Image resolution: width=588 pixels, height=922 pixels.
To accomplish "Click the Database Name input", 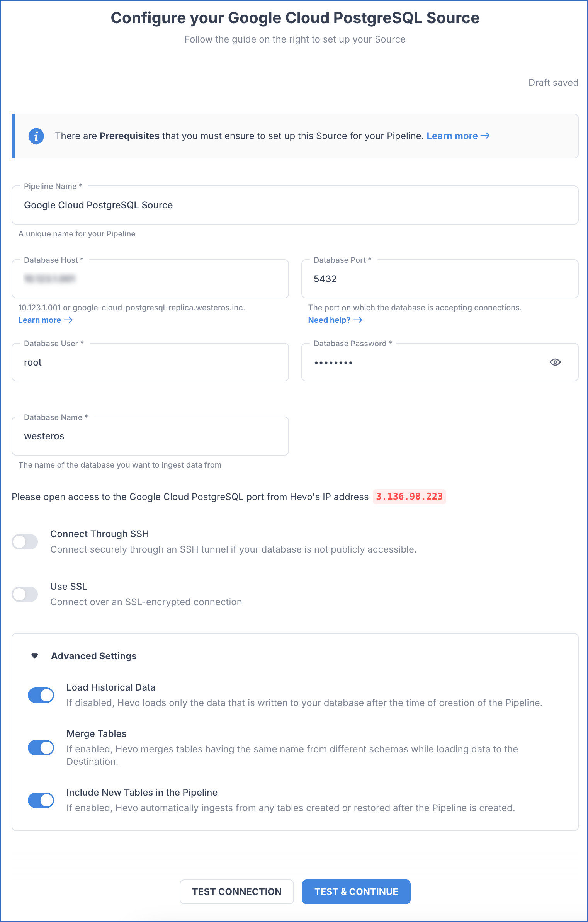I will (150, 436).
